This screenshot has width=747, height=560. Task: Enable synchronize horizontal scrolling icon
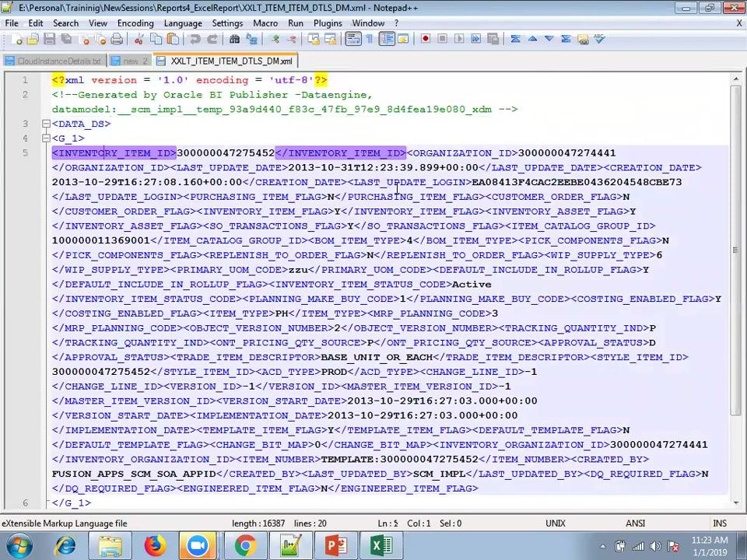(x=330, y=40)
